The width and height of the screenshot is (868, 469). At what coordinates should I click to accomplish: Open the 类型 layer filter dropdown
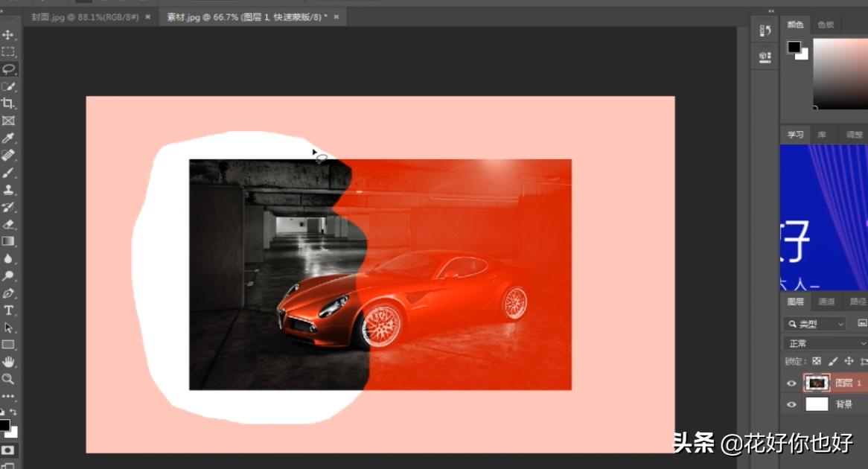[814, 324]
